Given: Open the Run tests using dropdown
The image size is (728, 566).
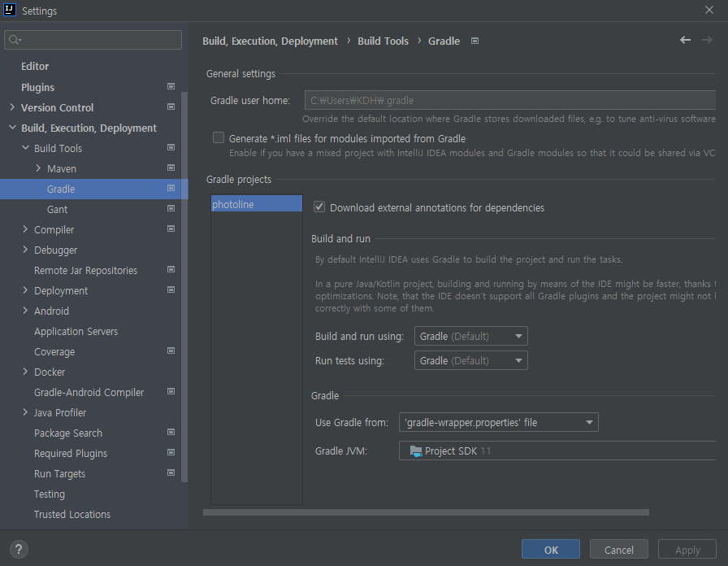Looking at the screenshot, I should 470,360.
